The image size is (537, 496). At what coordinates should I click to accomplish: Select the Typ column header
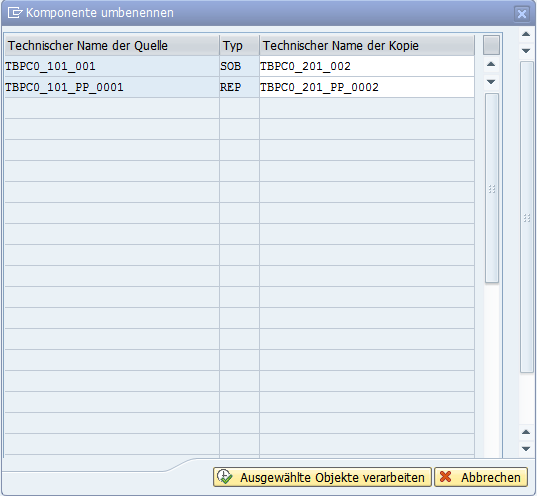(239, 45)
